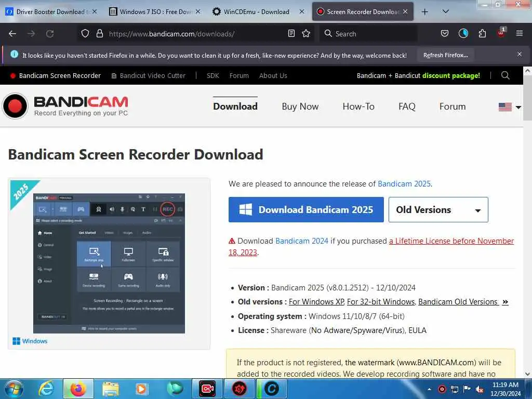Expand the Old Versions dropdown
Viewport: 532px width, 399px height.
438,210
